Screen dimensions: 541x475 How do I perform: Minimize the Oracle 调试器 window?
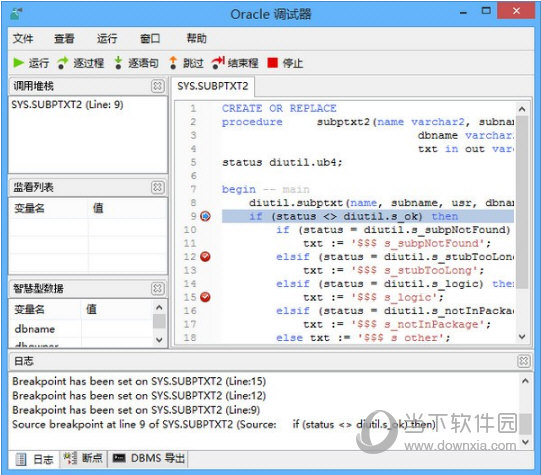(x=463, y=12)
